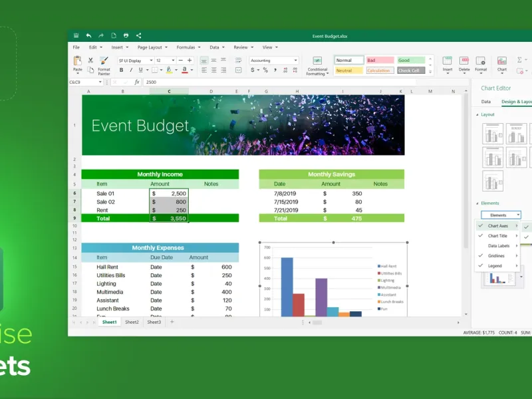Screen dimensions: 532x399
Task: Toggle the Gridlines element option
Action: pyautogui.click(x=497, y=256)
